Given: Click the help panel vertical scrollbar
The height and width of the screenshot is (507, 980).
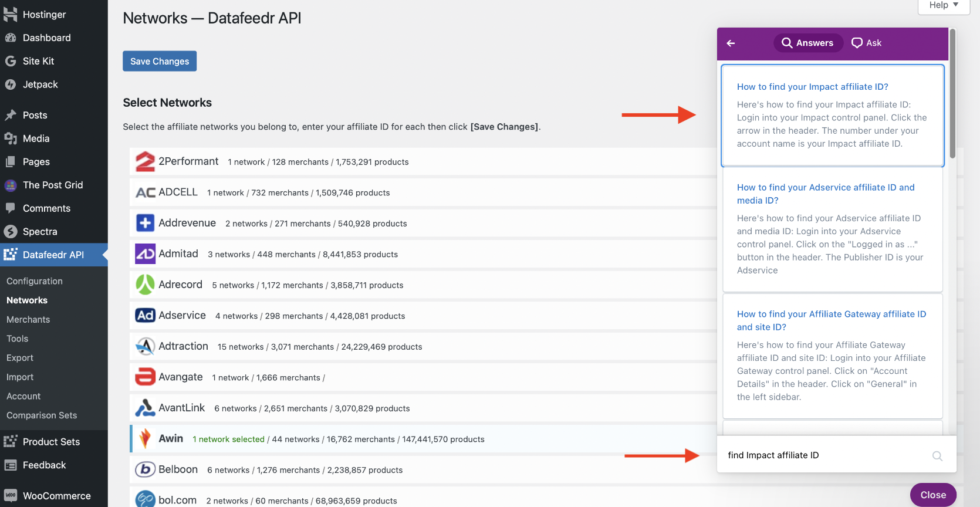Looking at the screenshot, I should pos(952,94).
